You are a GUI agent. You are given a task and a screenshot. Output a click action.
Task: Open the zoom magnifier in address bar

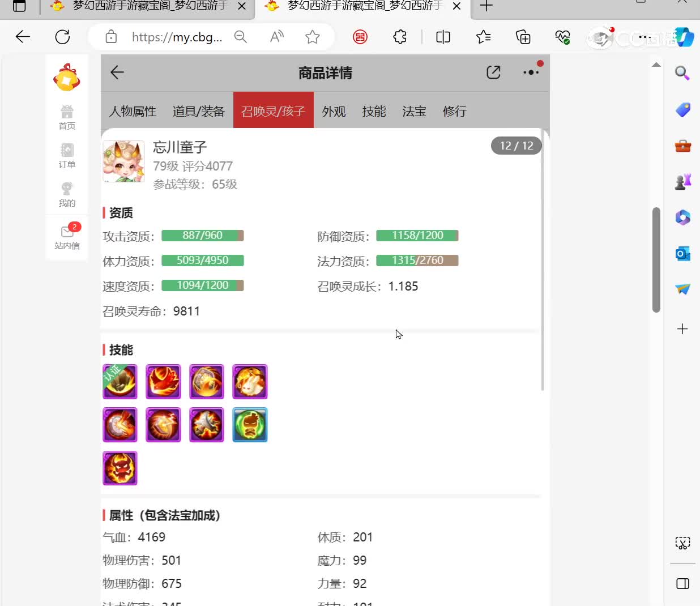(x=241, y=37)
